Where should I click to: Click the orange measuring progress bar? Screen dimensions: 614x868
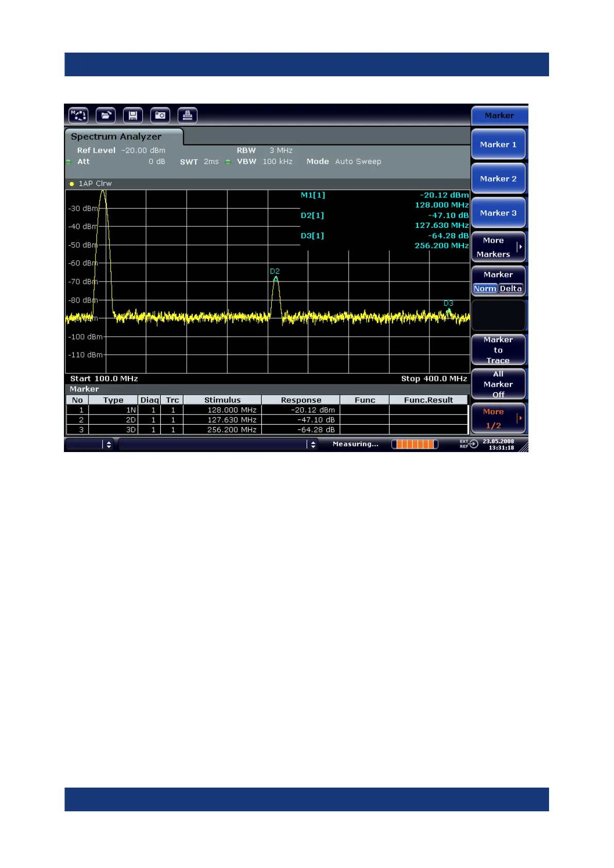[414, 444]
